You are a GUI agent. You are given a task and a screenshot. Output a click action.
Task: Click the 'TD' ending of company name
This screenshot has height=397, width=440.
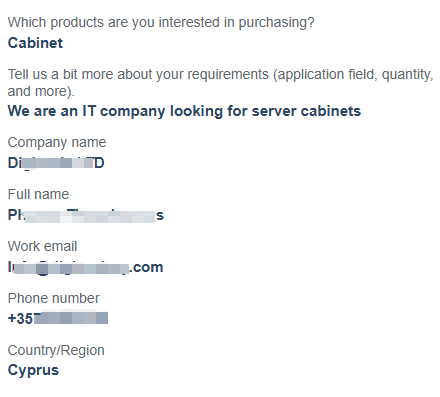click(x=99, y=163)
